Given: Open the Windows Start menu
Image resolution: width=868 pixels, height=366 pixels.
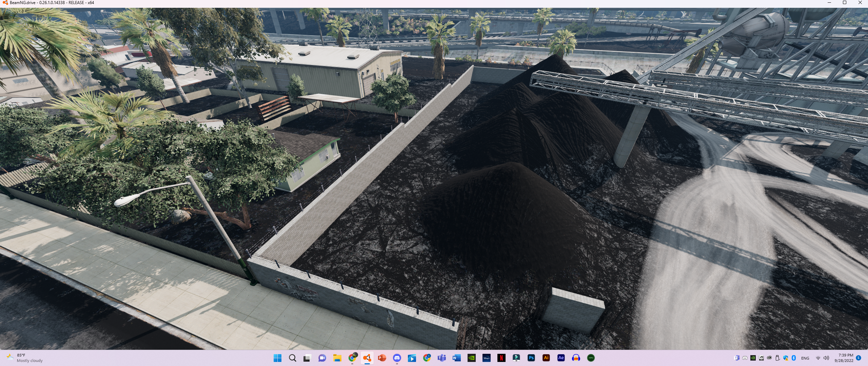Looking at the screenshot, I should coord(277,358).
